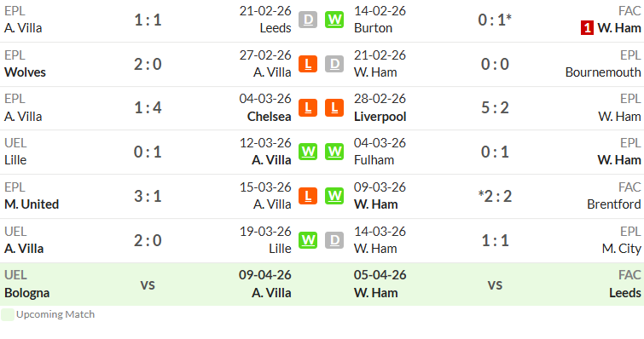
Task: Open the Liverpool vs W. Ham 5:2 score
Action: click(x=495, y=108)
